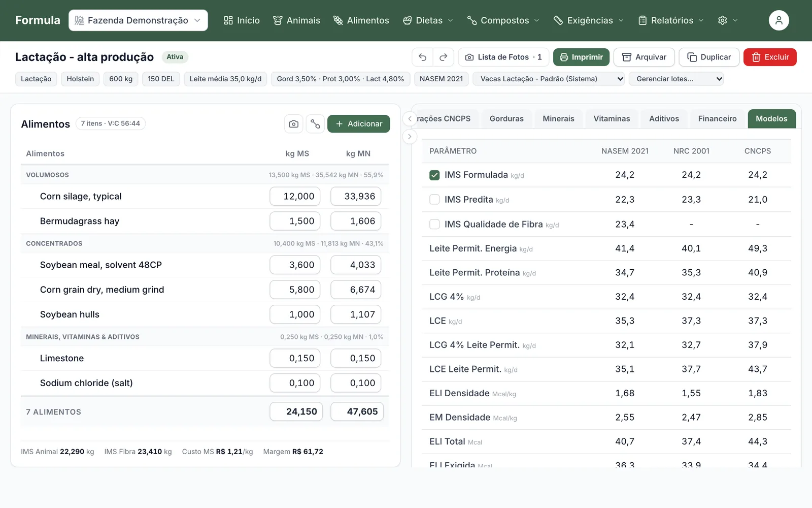Image resolution: width=812 pixels, height=508 pixels.
Task: Open Vacas Lactação - Padrão dropdown
Action: (549, 79)
